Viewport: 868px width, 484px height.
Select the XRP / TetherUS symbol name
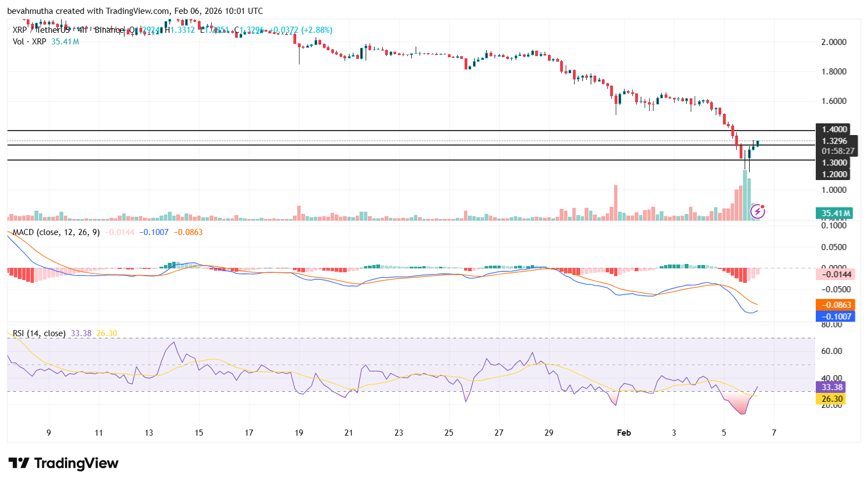pyautogui.click(x=41, y=30)
